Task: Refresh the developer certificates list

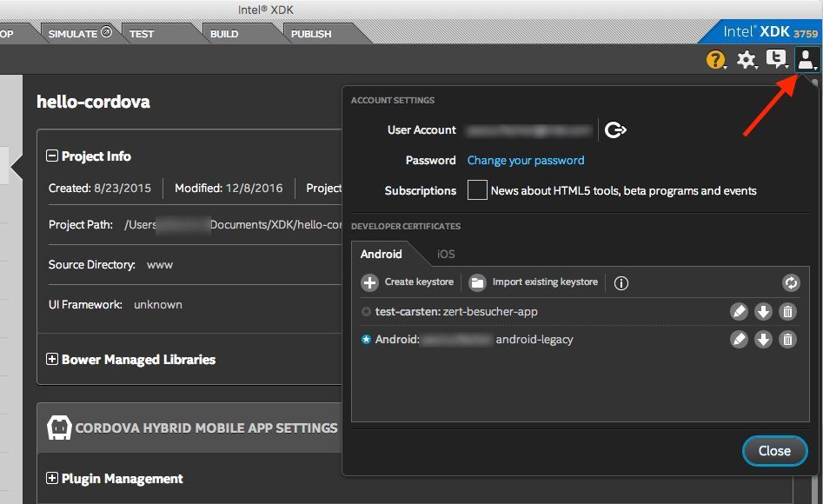Action: 791,282
